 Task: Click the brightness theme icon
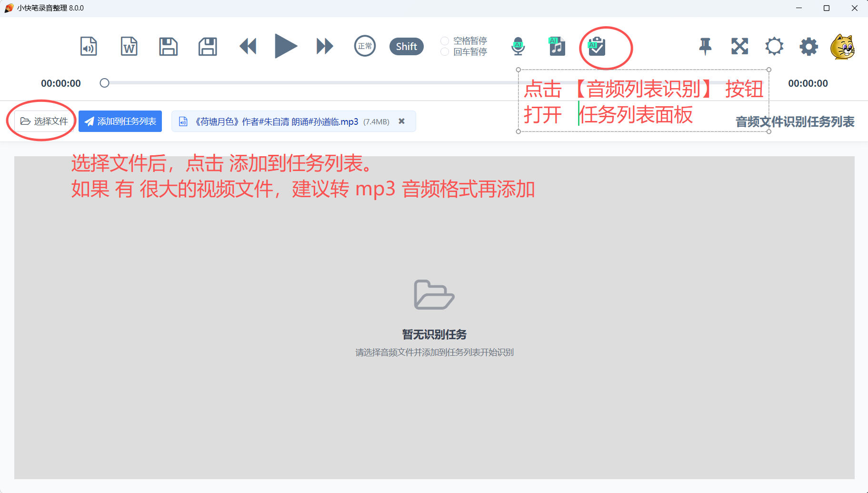[774, 47]
